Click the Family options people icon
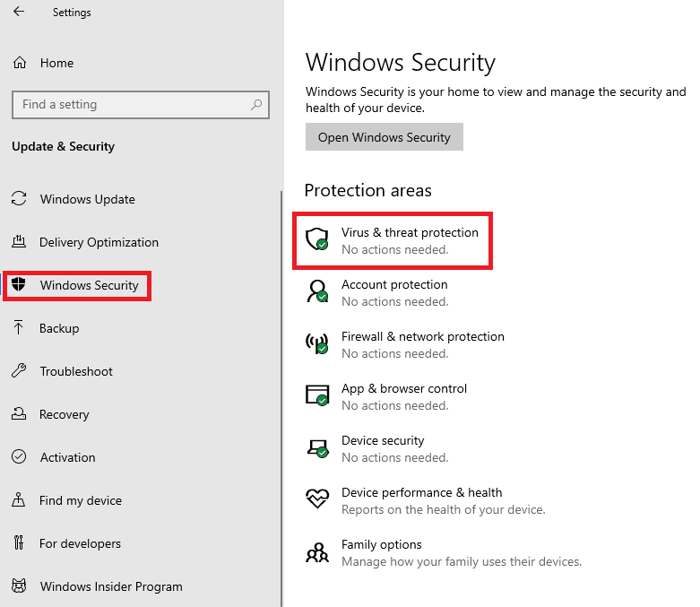Screen dimensions: 700x607 (317, 552)
